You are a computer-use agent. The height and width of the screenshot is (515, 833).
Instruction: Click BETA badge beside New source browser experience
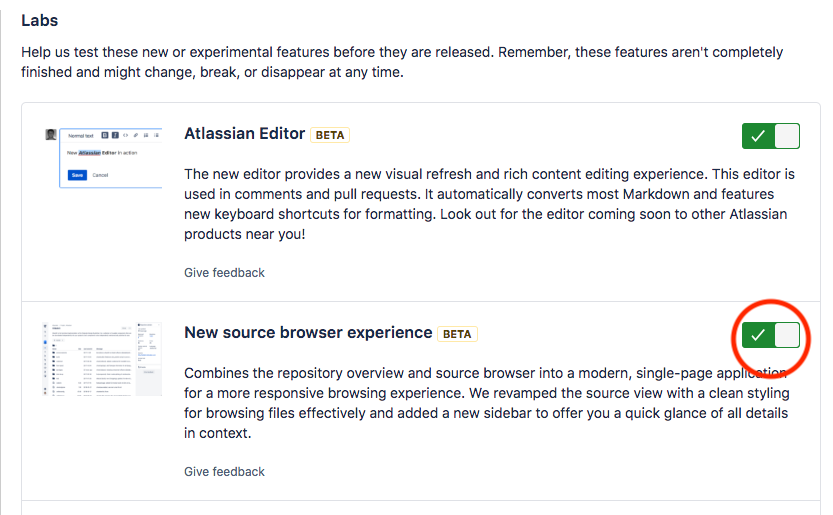point(457,334)
